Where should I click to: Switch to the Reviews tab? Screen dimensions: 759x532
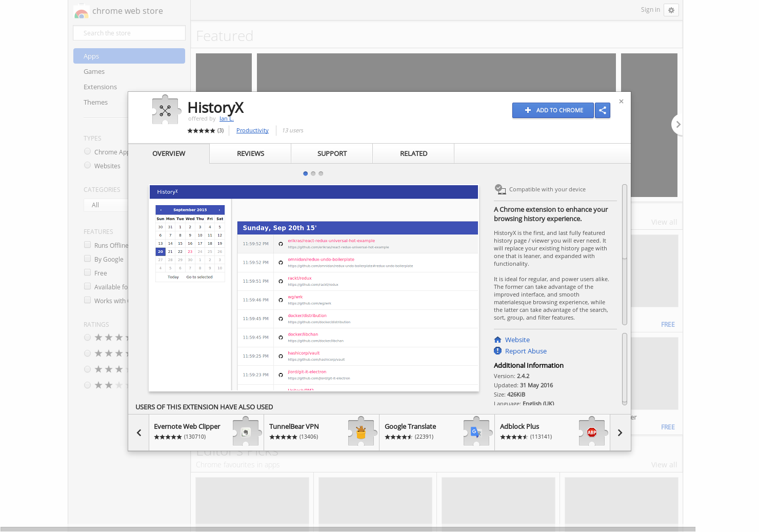click(250, 153)
